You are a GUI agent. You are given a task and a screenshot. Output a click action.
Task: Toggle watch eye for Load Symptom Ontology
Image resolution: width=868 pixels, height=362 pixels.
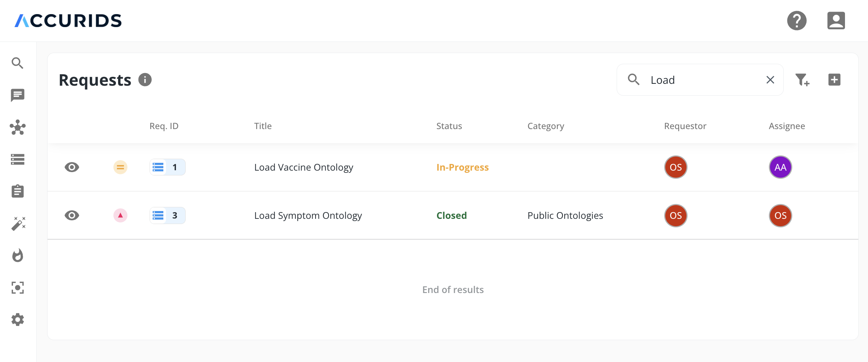(x=72, y=215)
